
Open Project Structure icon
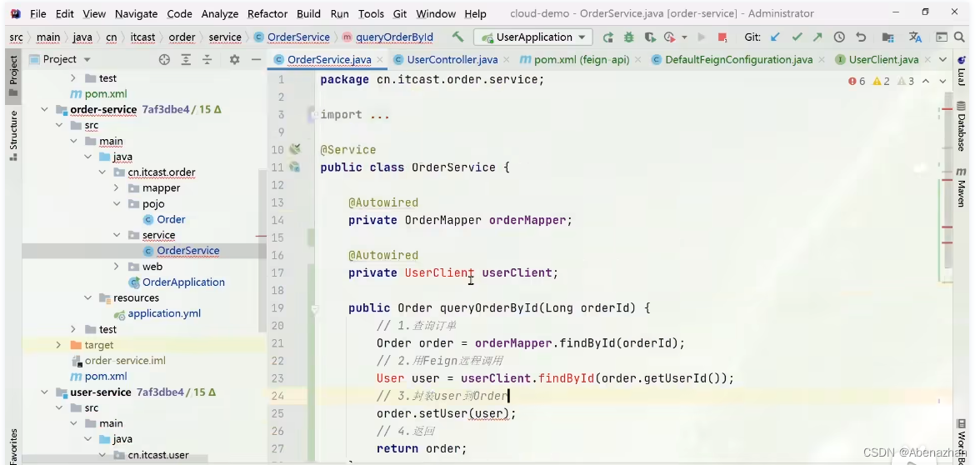[x=887, y=37]
